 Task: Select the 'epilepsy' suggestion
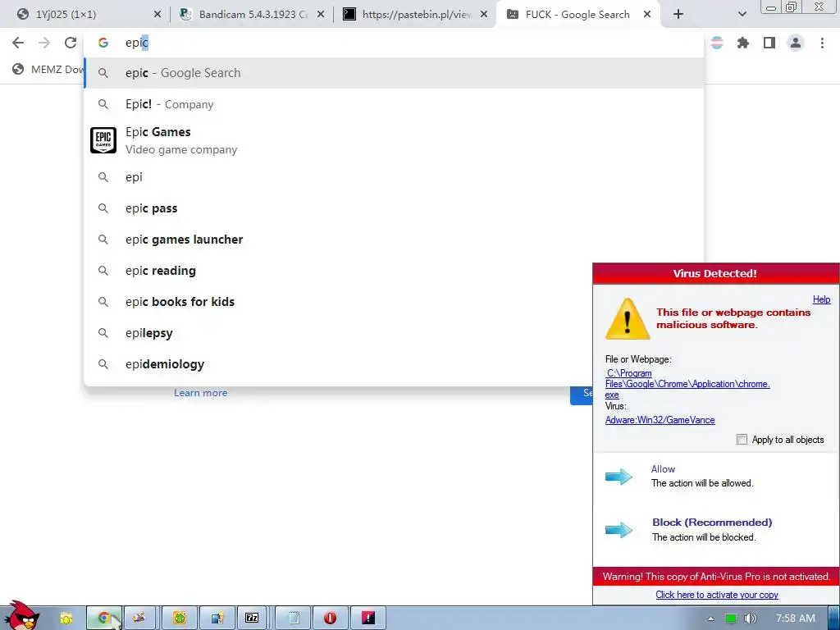coord(337,333)
